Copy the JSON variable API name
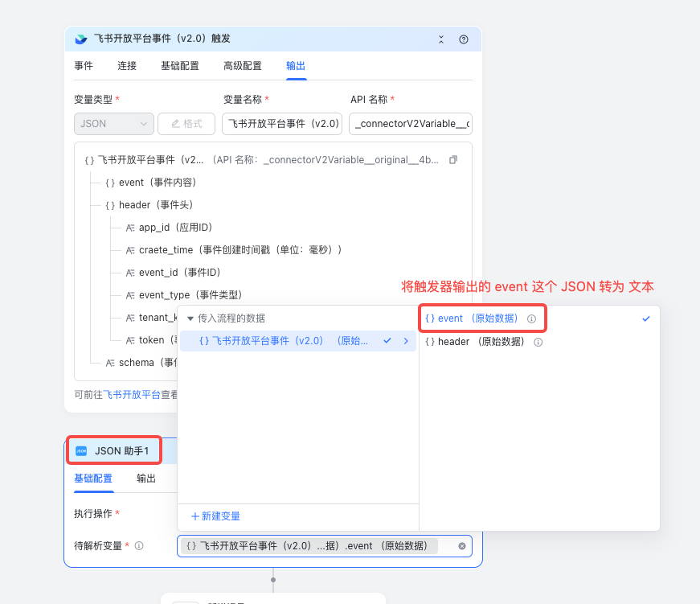This screenshot has width=700, height=604. (453, 160)
